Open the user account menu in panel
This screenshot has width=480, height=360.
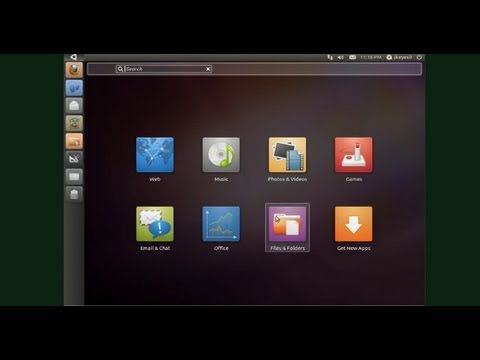click(399, 57)
